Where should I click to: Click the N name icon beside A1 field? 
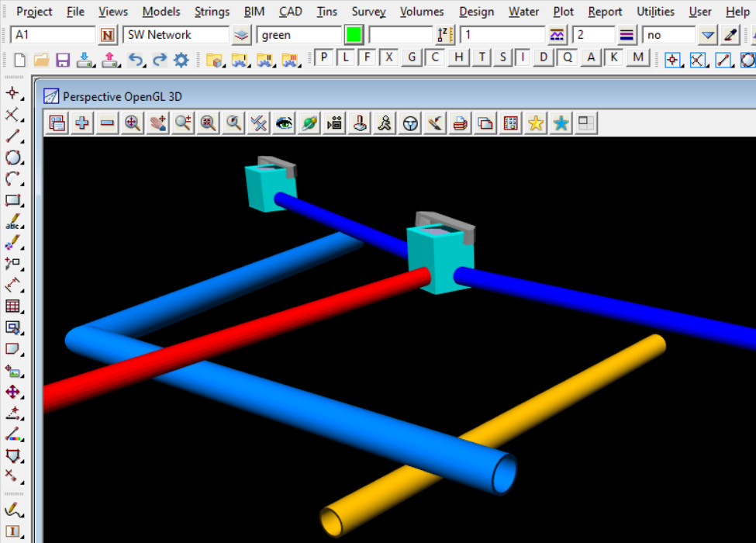pyautogui.click(x=108, y=35)
